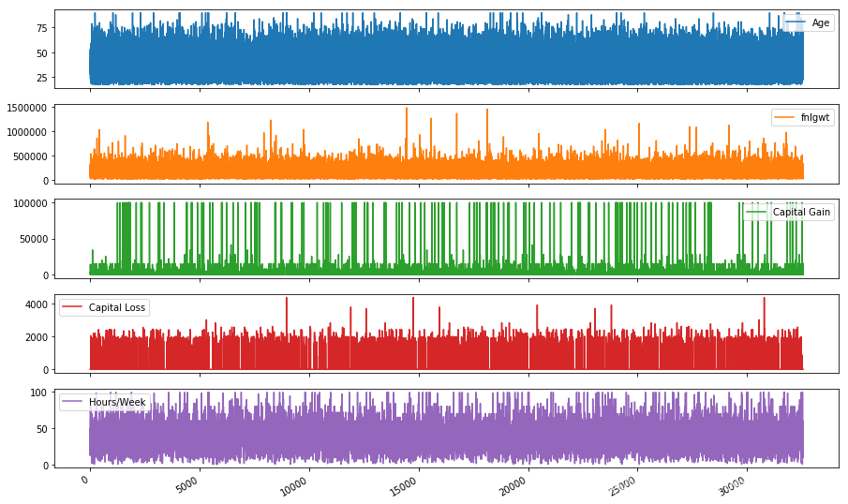Click the 100 y-axis label on Hours/Week plot
848x504 pixels.
[x=38, y=393]
